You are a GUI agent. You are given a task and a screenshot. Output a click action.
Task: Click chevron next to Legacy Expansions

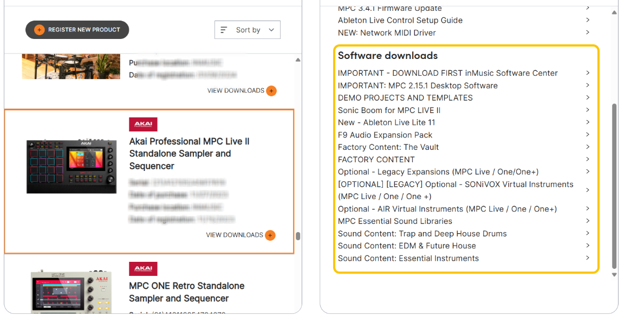click(x=588, y=171)
